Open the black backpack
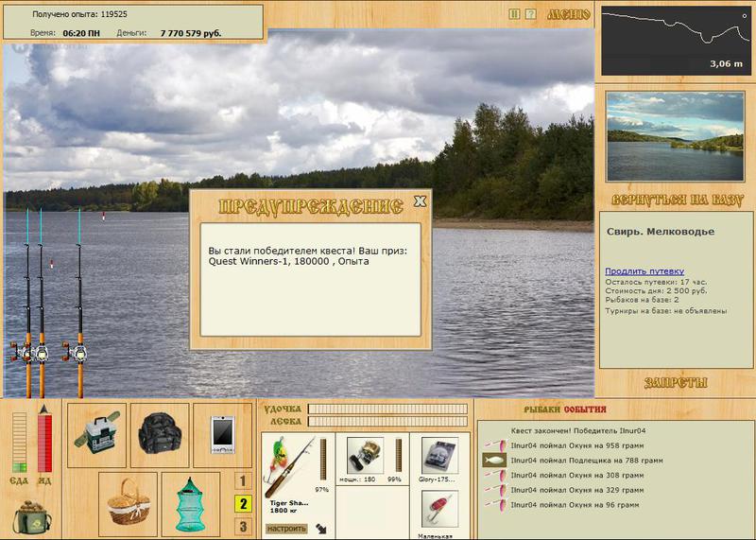 (x=160, y=435)
